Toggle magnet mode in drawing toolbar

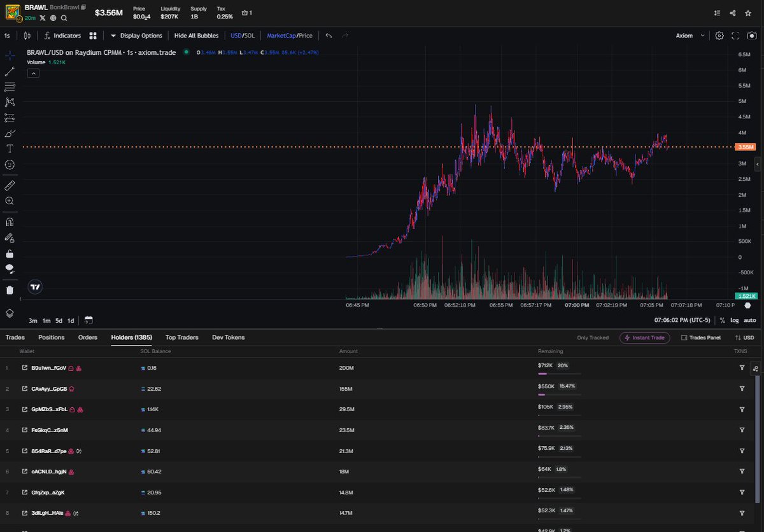10,222
